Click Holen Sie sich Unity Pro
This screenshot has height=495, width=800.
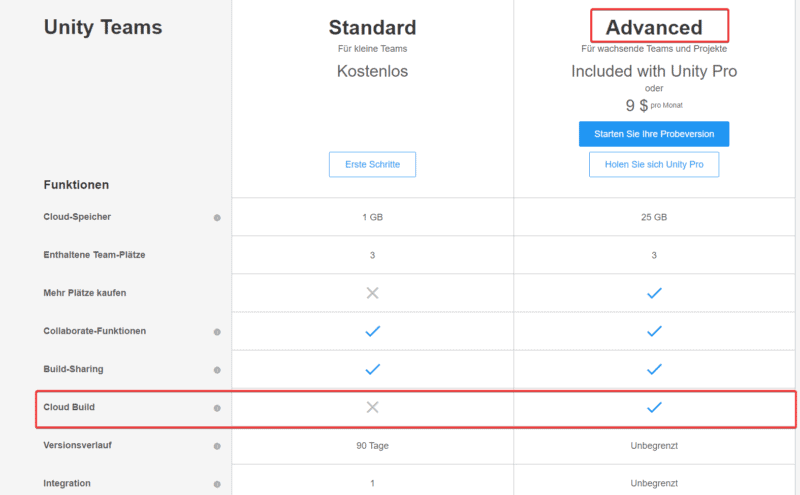point(654,165)
